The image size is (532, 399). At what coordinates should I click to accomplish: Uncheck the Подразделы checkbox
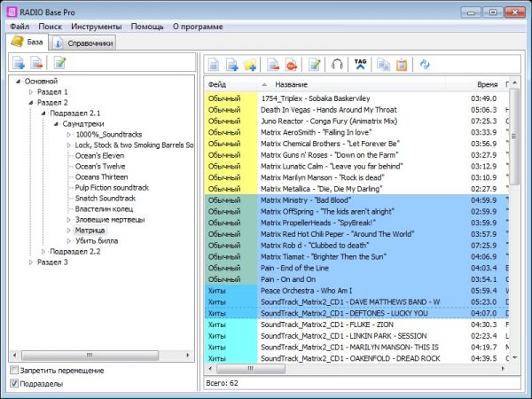(14, 383)
